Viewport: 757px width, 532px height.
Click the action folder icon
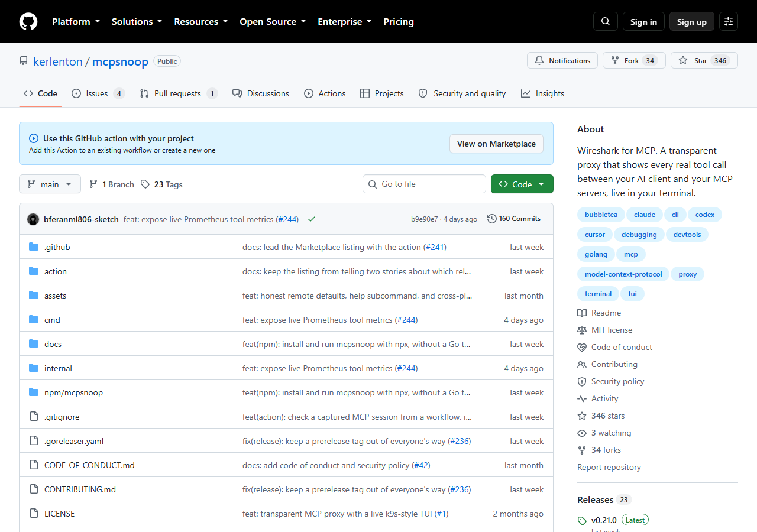34,271
